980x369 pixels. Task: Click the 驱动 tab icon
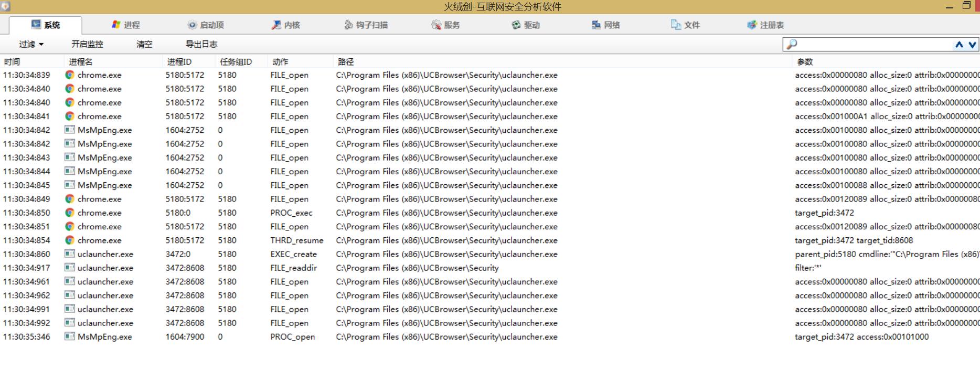click(516, 25)
